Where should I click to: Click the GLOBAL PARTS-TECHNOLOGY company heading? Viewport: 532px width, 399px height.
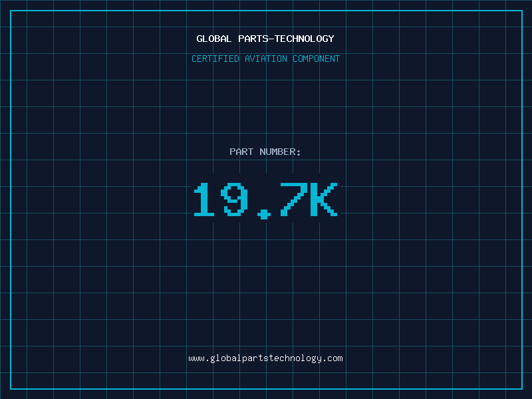tap(265, 39)
